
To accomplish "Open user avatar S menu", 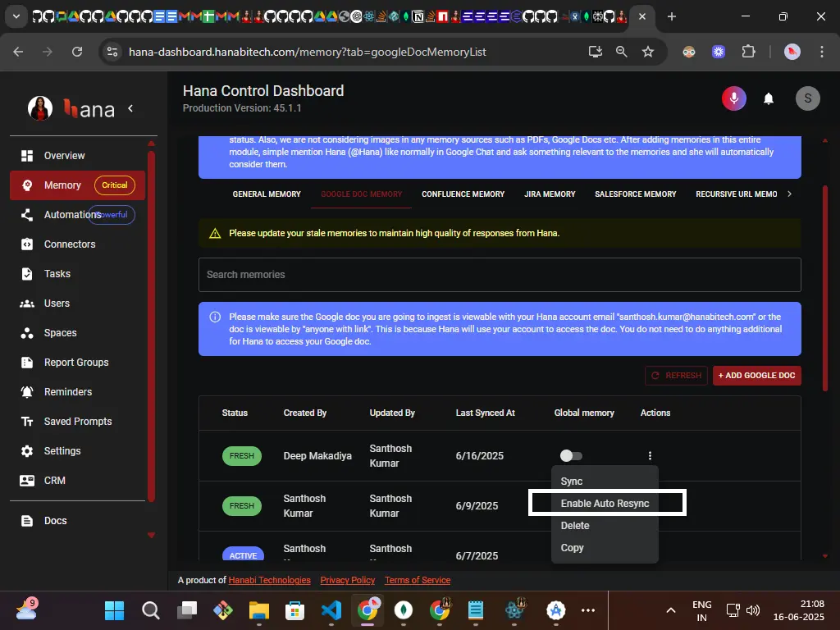I will 807,98.
